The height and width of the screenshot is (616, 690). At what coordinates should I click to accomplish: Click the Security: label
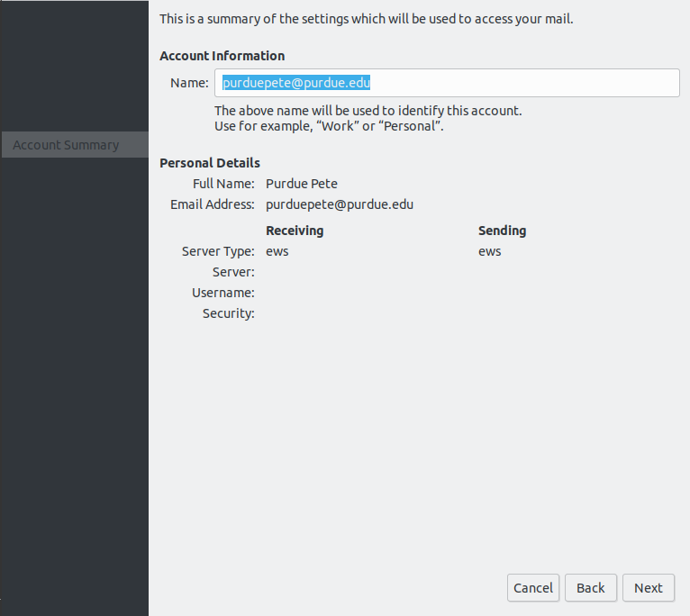point(229,313)
